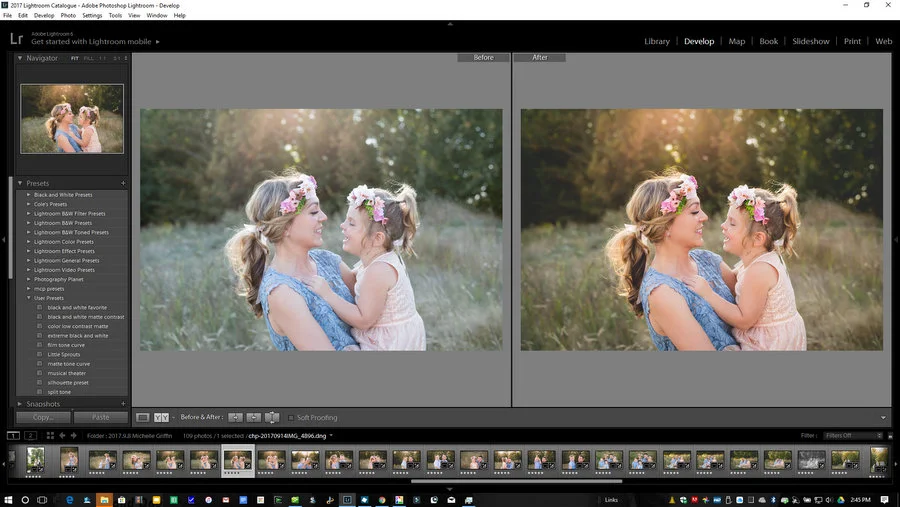The width and height of the screenshot is (900, 507).
Task: Open the File menu
Action: coord(7,16)
